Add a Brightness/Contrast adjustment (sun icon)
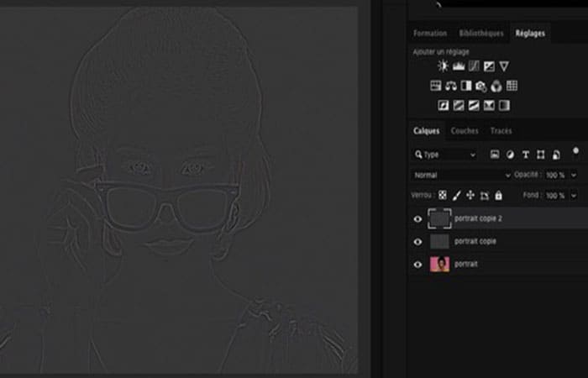Image resolution: width=588 pixels, height=378 pixels. (x=443, y=66)
